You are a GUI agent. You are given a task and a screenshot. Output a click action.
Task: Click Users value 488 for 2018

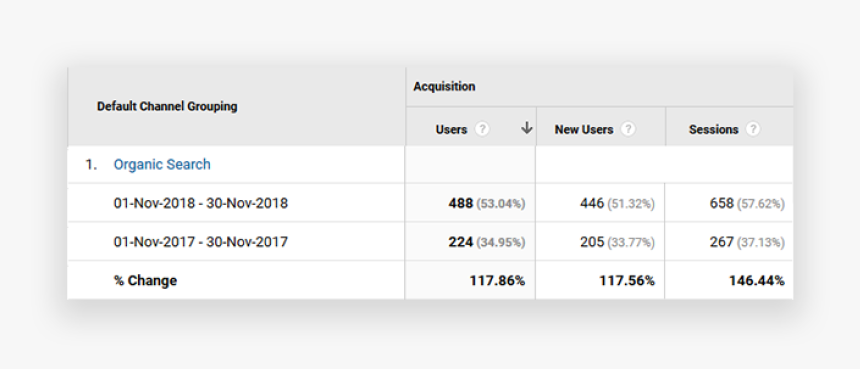tap(461, 203)
